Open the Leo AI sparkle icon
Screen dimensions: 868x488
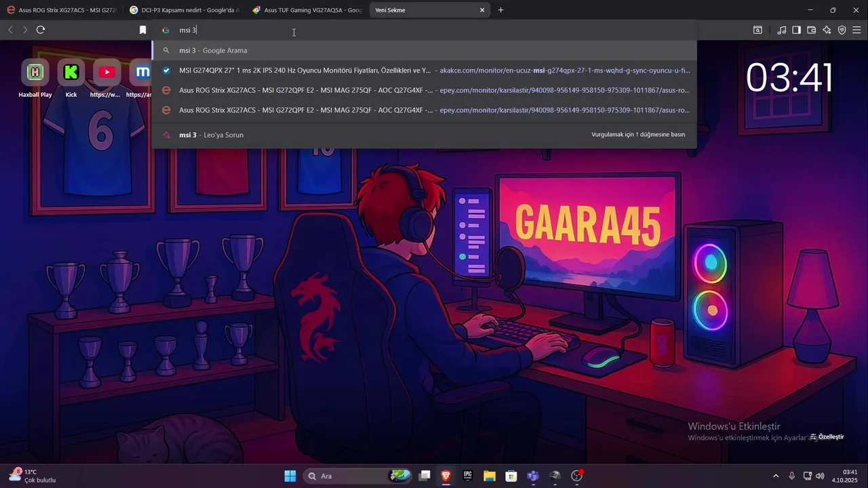(x=827, y=30)
